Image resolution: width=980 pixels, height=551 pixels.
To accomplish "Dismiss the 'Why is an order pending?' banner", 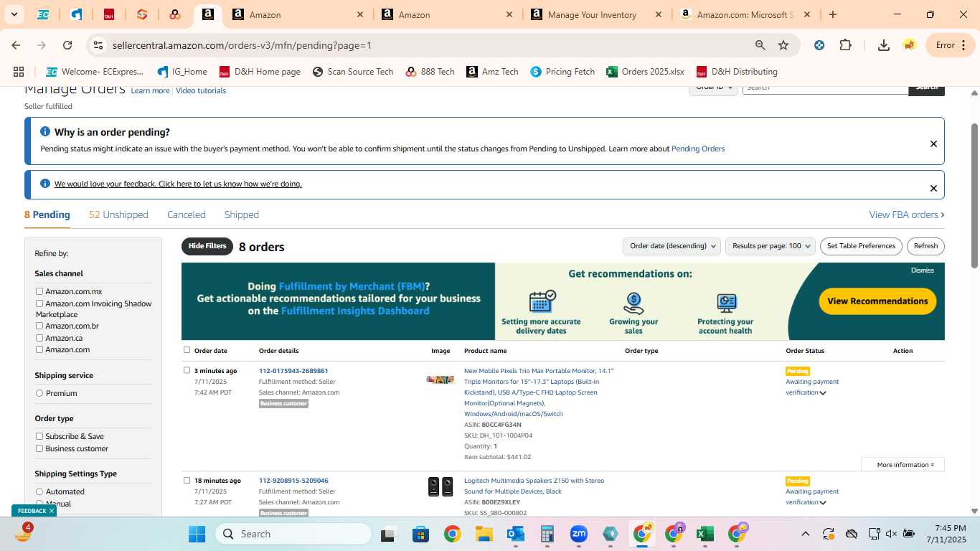I will 933,143.
